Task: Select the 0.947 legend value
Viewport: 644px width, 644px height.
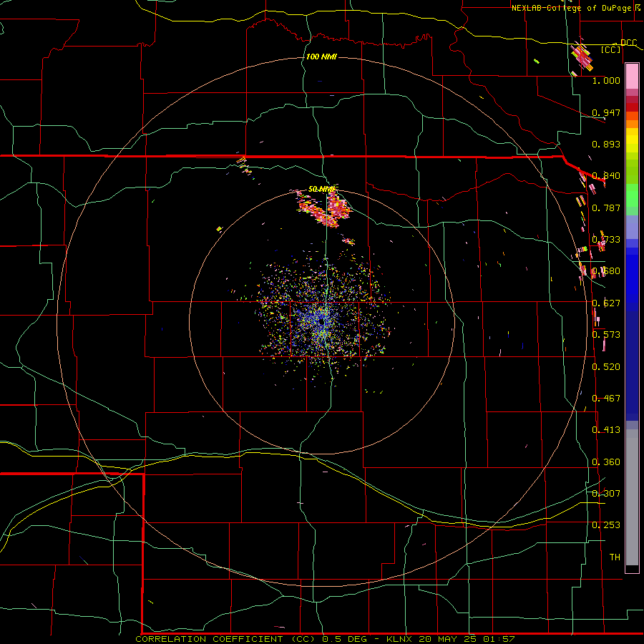Action: point(606,112)
